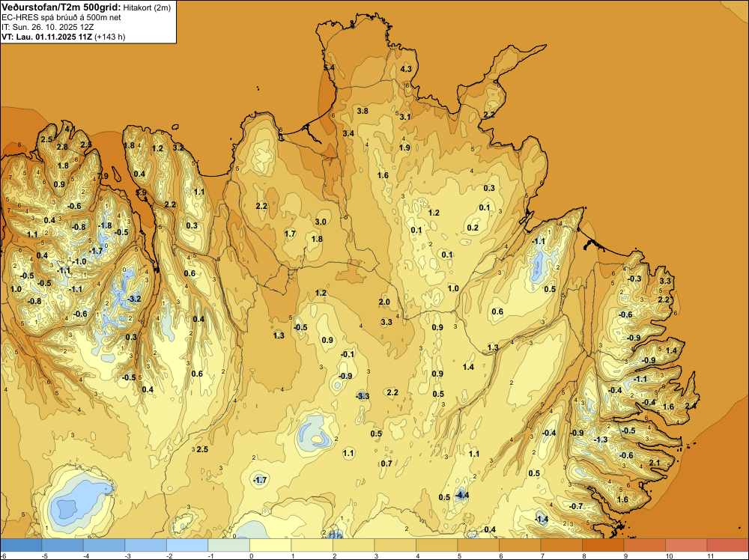Click the temperature value -1.8
Screen dimensions: 749x560
coord(105,225)
